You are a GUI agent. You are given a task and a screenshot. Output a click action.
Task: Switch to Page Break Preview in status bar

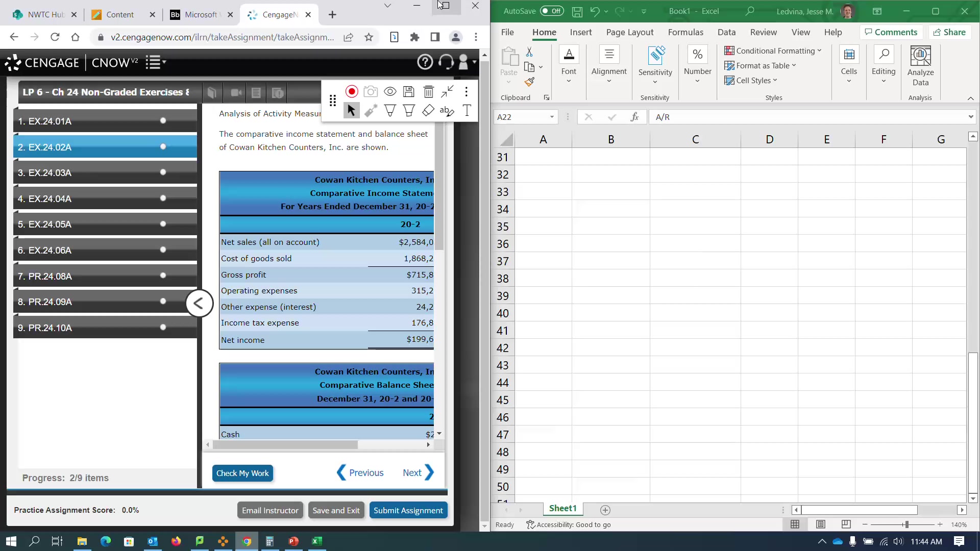point(846,524)
